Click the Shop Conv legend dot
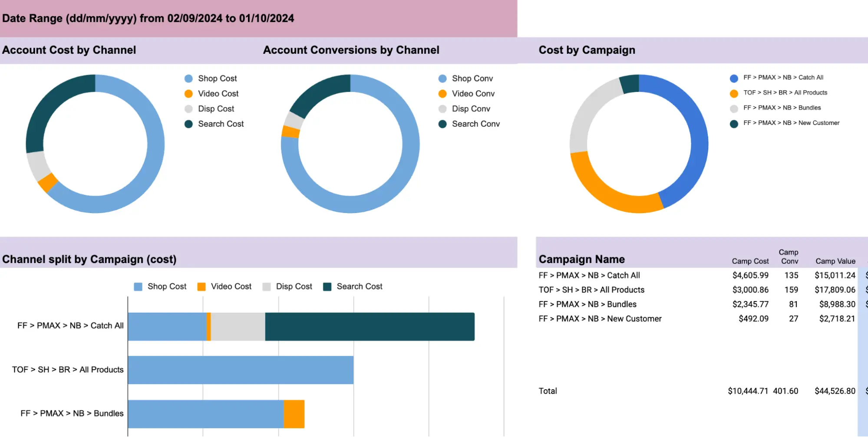Image resolution: width=868 pixels, height=437 pixels. tap(442, 79)
